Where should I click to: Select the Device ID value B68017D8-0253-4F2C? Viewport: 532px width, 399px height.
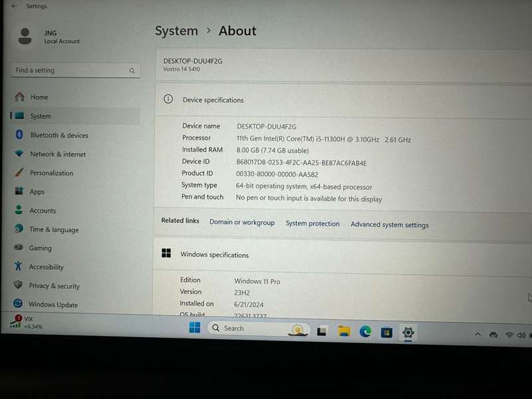pyautogui.click(x=301, y=162)
